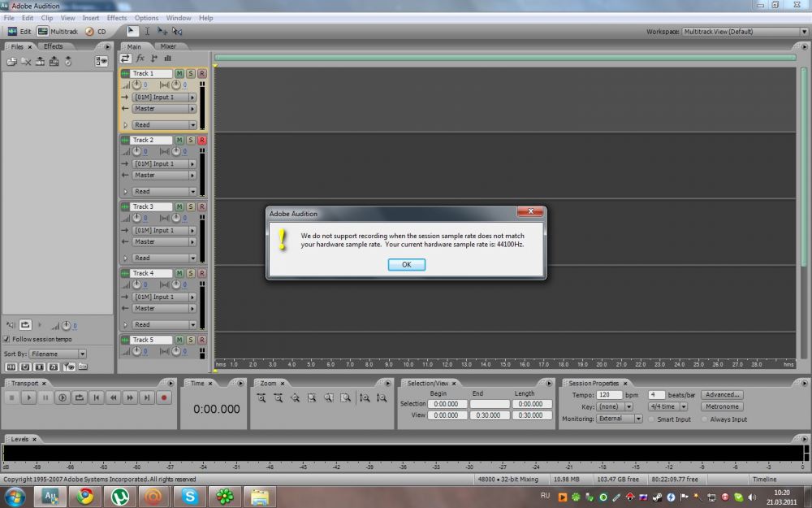This screenshot has width=812, height=508.
Task: Open the Window menu
Action: point(179,18)
